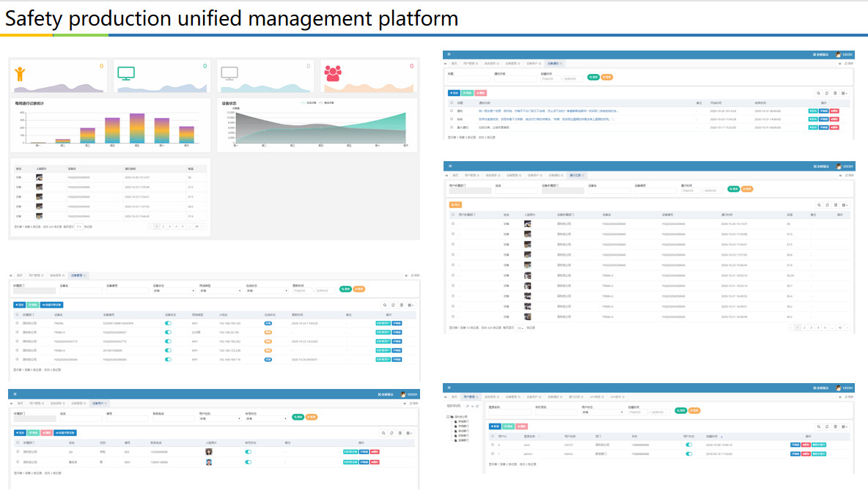Click the pink user group icon on dashboard
The image size is (868, 493).
coord(334,73)
